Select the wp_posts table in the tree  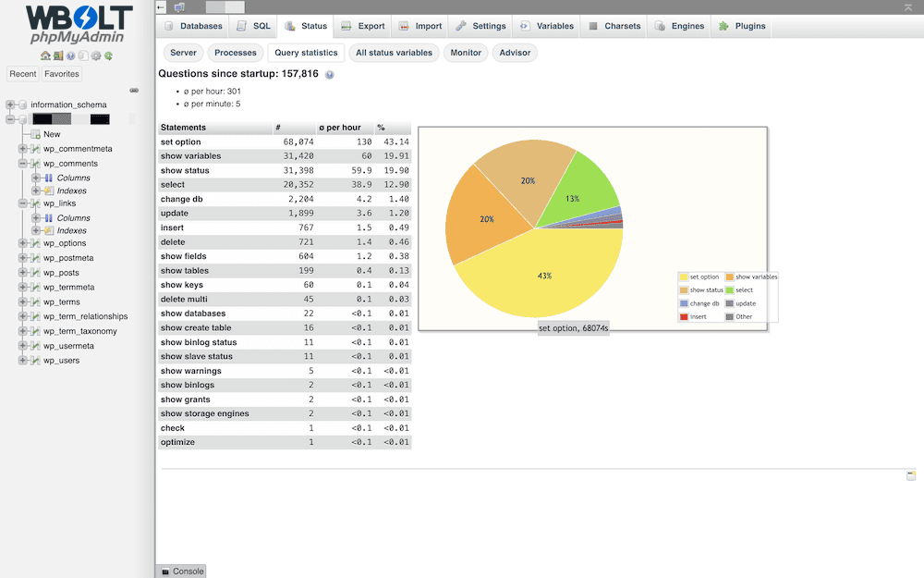point(61,273)
